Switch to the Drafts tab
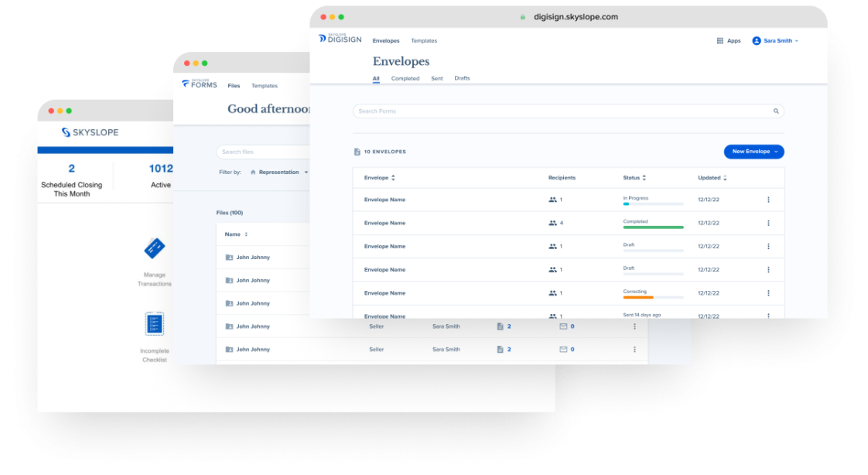 pyautogui.click(x=462, y=78)
